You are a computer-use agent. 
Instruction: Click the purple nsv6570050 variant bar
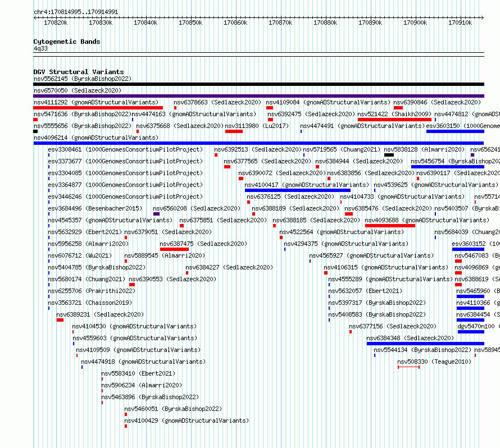258,96
